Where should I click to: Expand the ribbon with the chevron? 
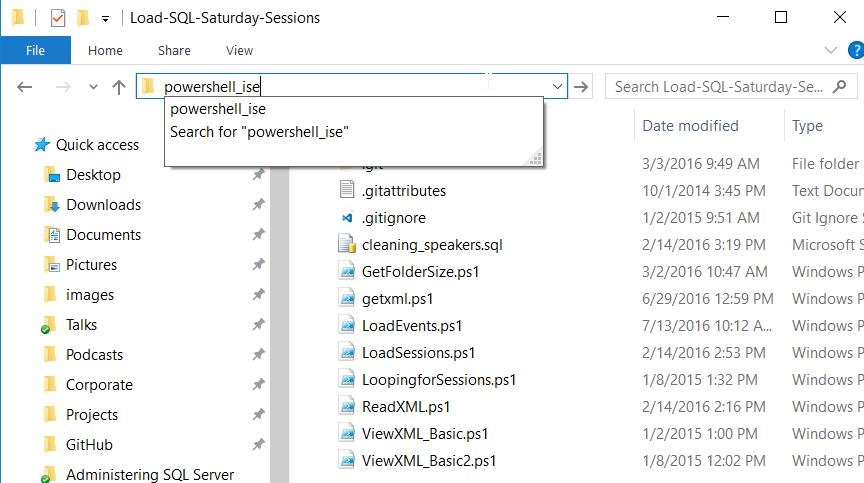[830, 50]
